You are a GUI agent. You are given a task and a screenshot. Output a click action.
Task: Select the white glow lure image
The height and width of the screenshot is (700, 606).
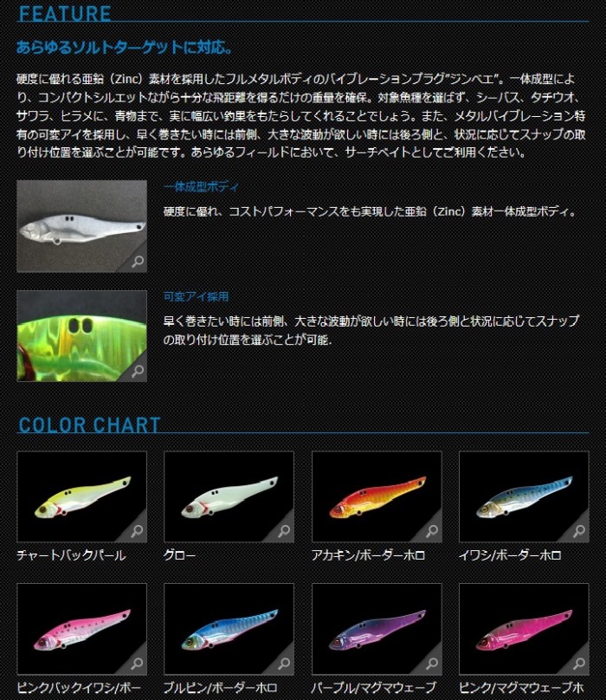(x=229, y=497)
